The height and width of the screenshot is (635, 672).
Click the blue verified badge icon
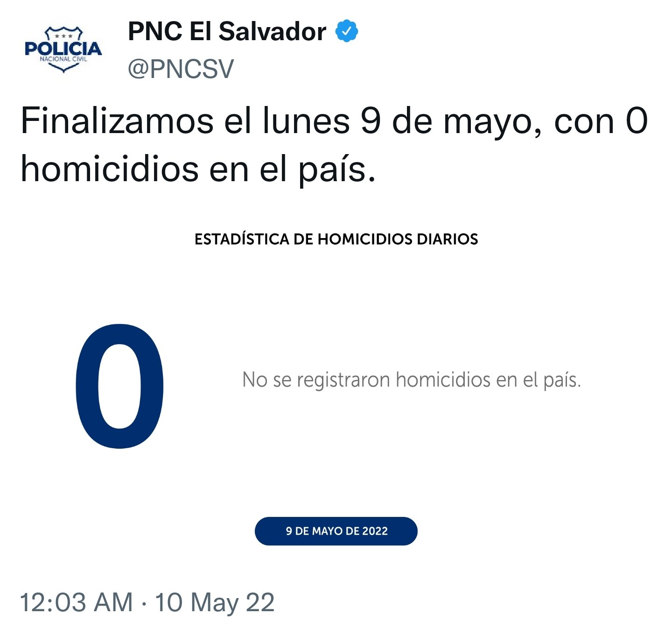click(347, 32)
